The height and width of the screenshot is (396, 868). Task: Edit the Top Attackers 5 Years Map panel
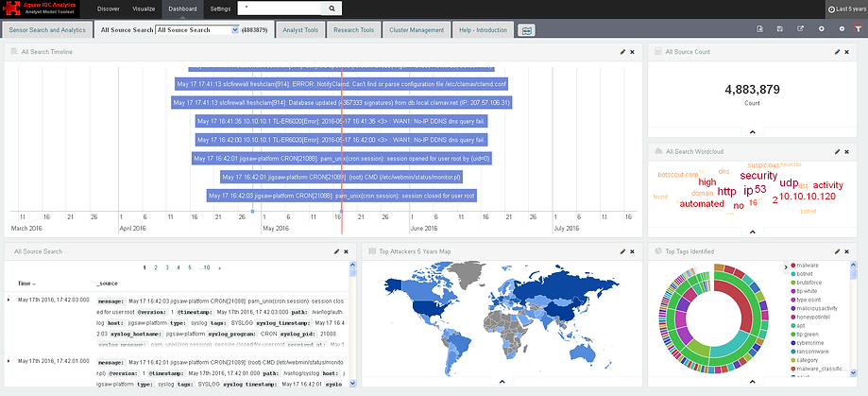point(622,251)
